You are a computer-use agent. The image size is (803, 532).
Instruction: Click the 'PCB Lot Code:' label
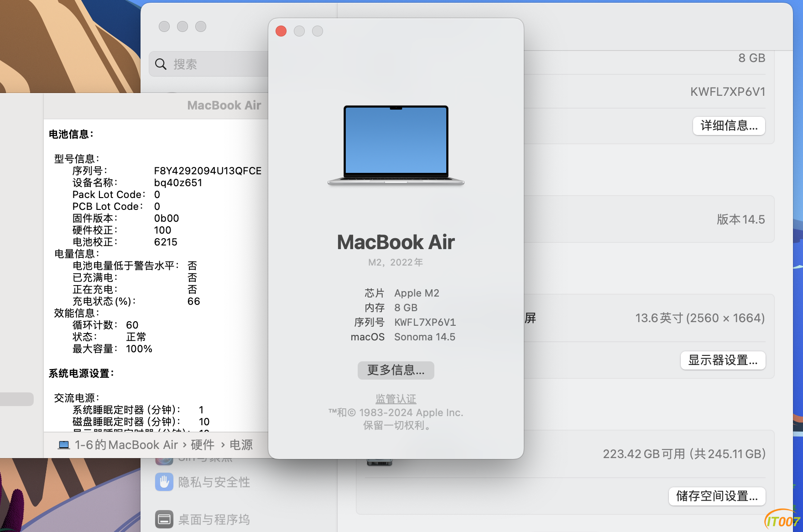108,206
